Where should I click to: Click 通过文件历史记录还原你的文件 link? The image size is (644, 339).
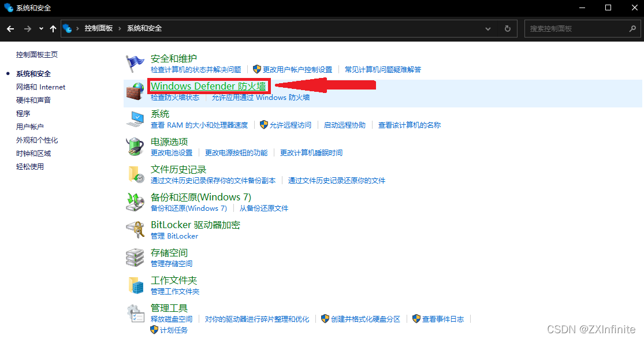click(x=337, y=180)
